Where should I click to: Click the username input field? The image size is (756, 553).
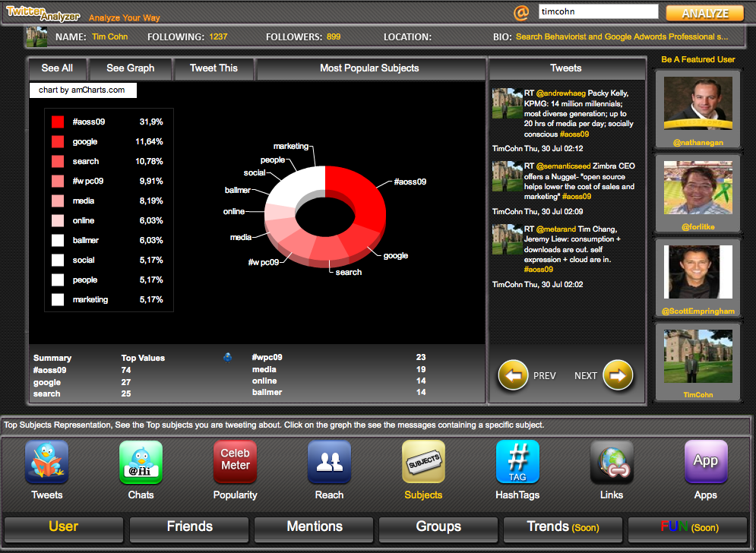pyautogui.click(x=598, y=12)
